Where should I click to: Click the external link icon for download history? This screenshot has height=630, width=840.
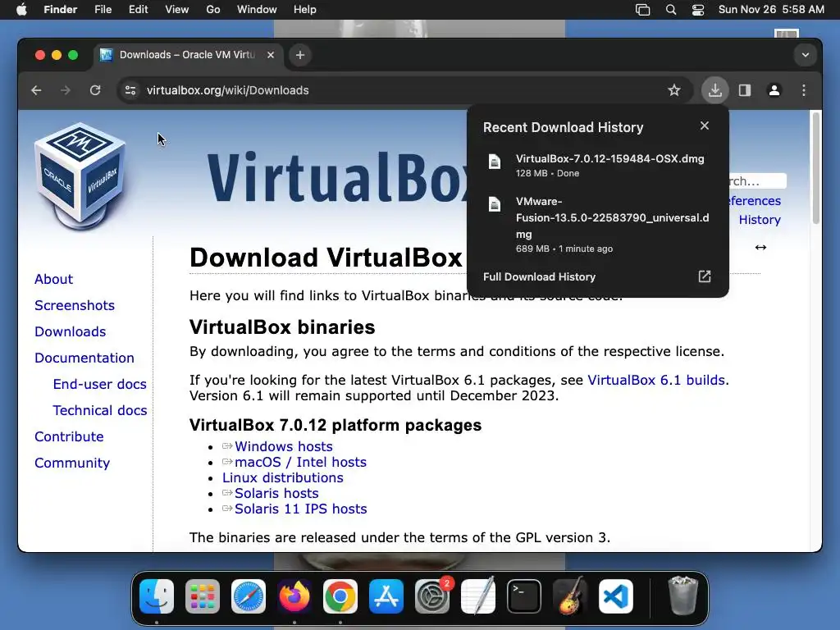coord(705,276)
